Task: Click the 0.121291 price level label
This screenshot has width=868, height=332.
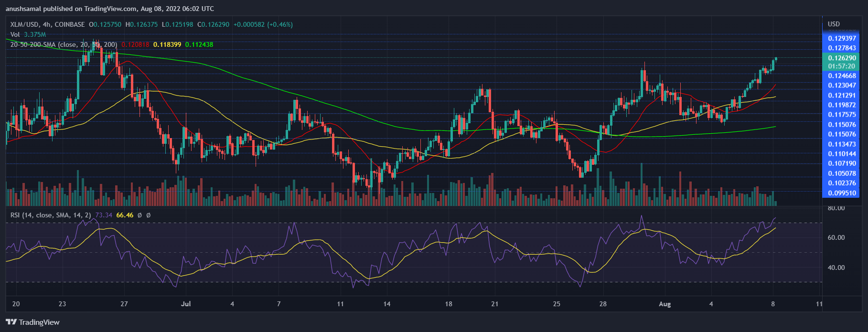Action: point(842,95)
